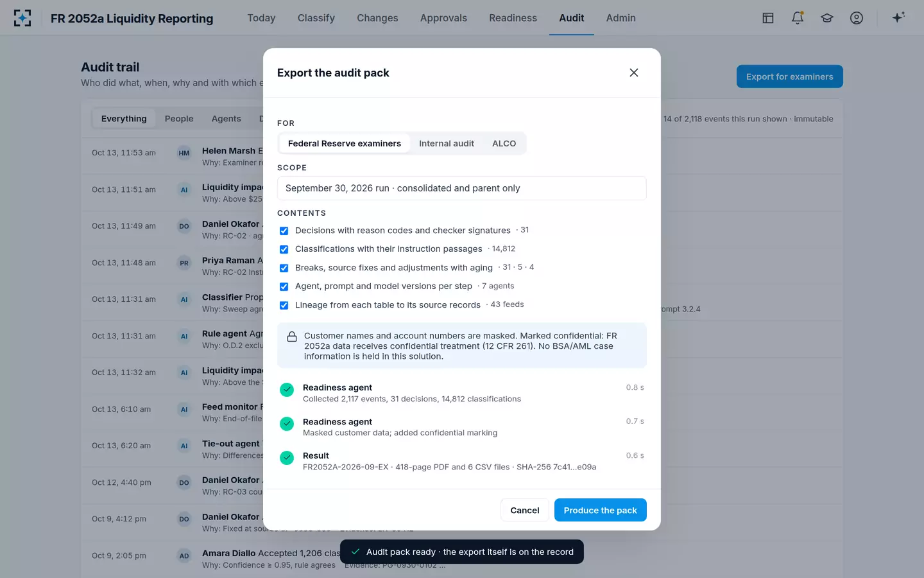This screenshot has width=924, height=578.
Task: Click the AI avatar on Tie-out agent row
Action: pos(184,446)
